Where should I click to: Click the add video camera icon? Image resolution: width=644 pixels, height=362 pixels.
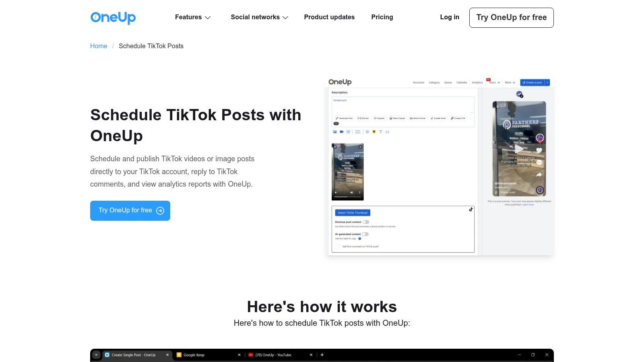click(x=342, y=132)
